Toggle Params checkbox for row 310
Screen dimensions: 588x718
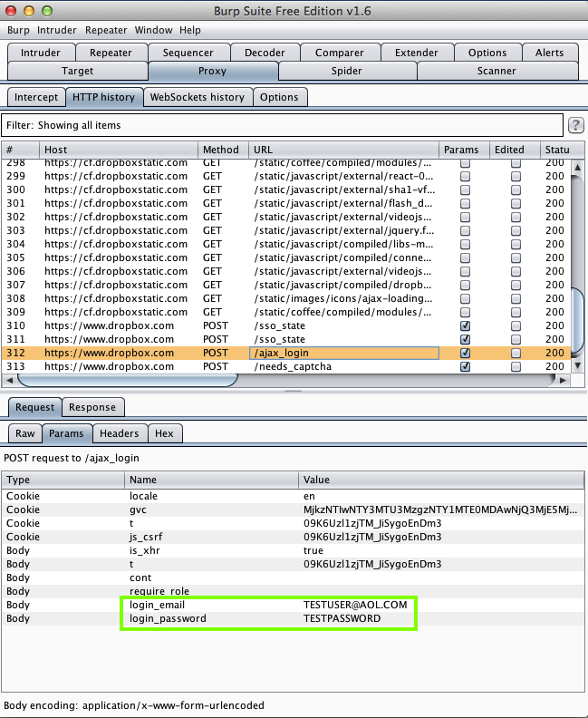point(465,325)
